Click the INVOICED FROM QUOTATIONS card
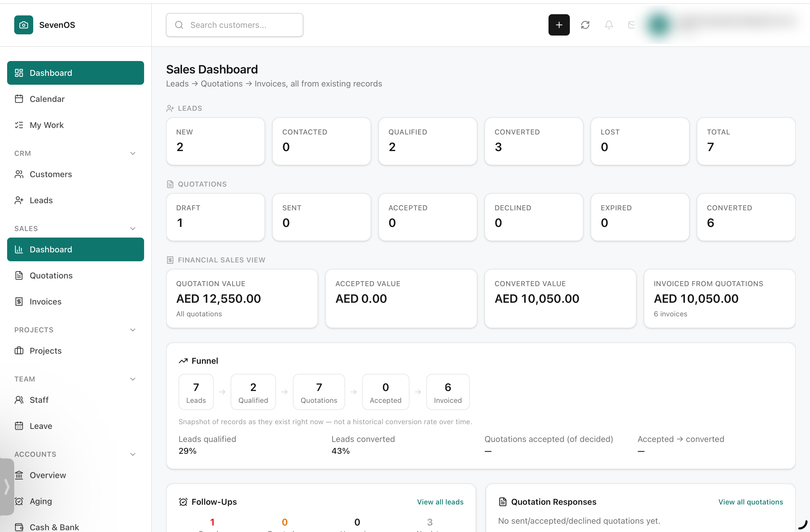 coord(720,299)
